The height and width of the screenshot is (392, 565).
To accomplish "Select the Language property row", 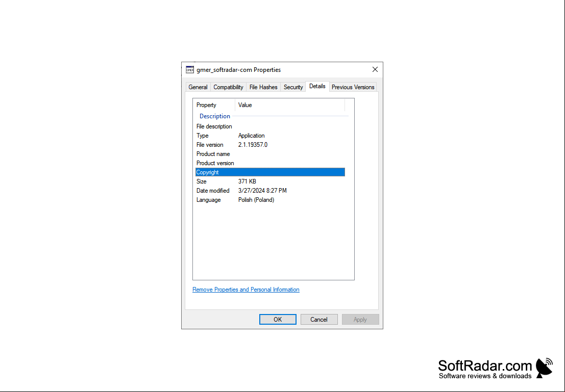I will click(270, 200).
